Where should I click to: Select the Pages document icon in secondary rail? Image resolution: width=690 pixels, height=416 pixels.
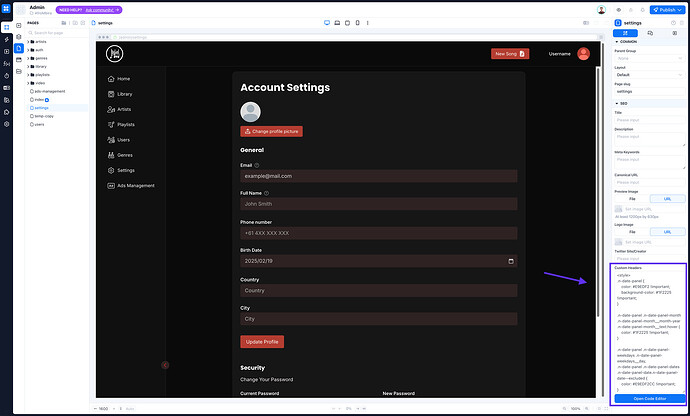18,48
